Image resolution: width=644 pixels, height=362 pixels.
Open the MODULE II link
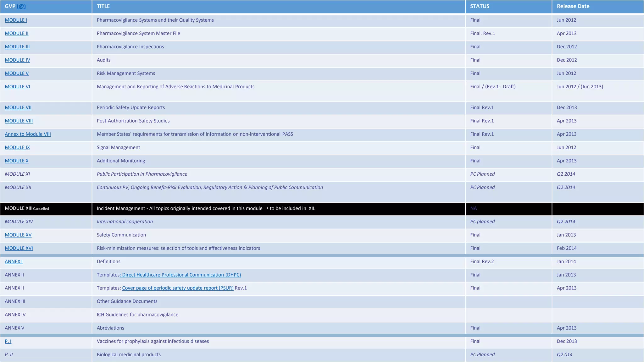tap(17, 33)
